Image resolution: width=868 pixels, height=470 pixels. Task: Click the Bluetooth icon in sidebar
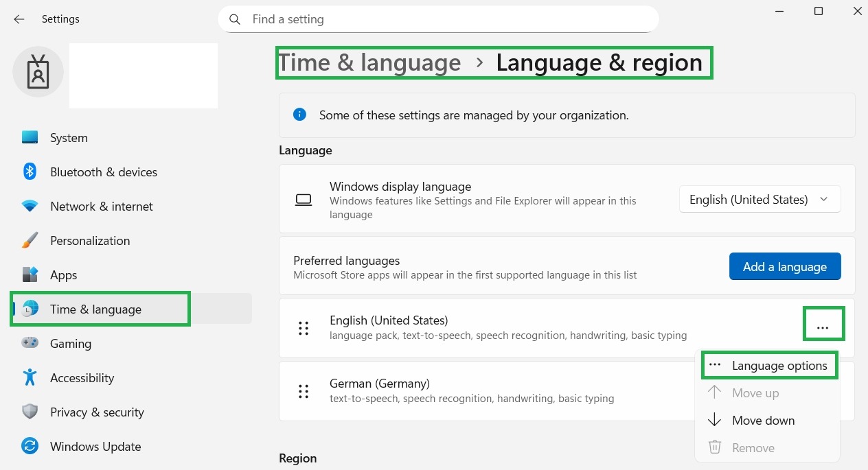coord(30,172)
